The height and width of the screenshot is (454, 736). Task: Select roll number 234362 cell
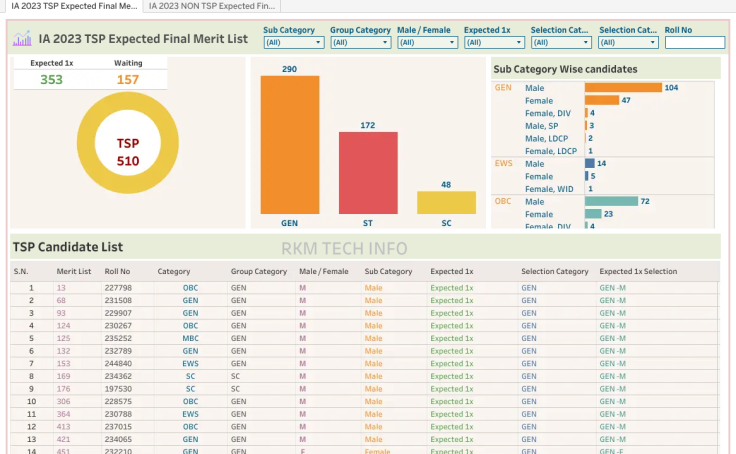click(118, 377)
